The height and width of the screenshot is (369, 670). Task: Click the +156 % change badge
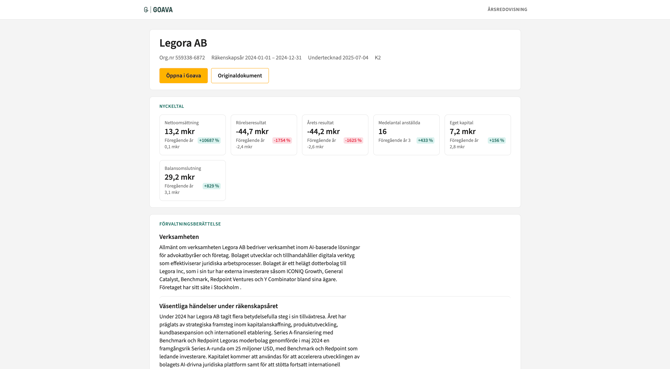pos(497,141)
